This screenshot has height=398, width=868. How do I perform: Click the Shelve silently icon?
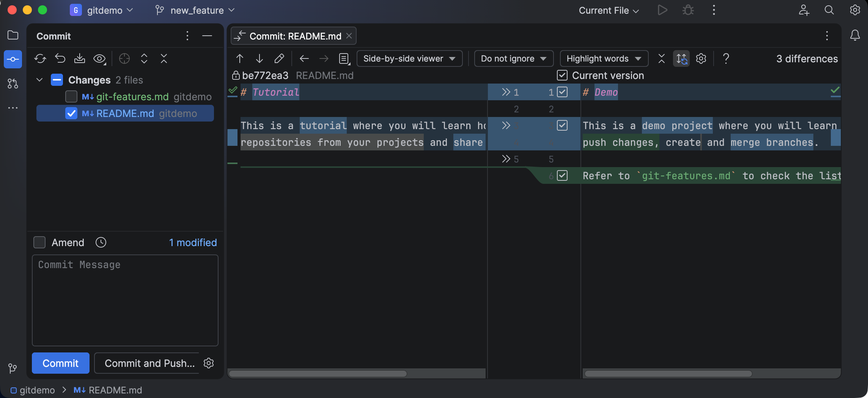pyautogui.click(x=80, y=58)
